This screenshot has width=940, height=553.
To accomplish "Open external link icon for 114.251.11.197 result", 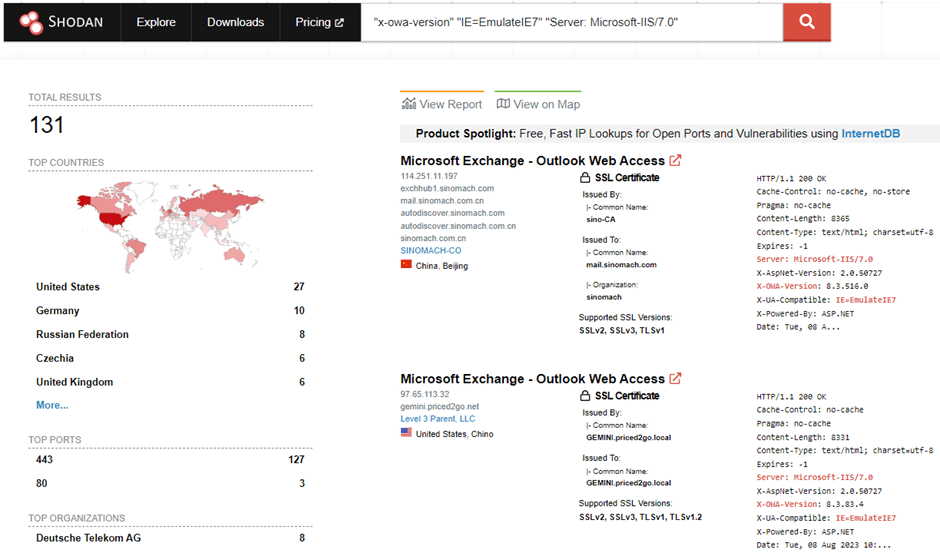I will (676, 160).
